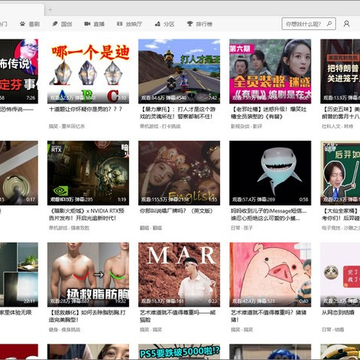
Task: Click the title '十道题让你怀疑你是男的？？？'
Action: tap(86, 109)
